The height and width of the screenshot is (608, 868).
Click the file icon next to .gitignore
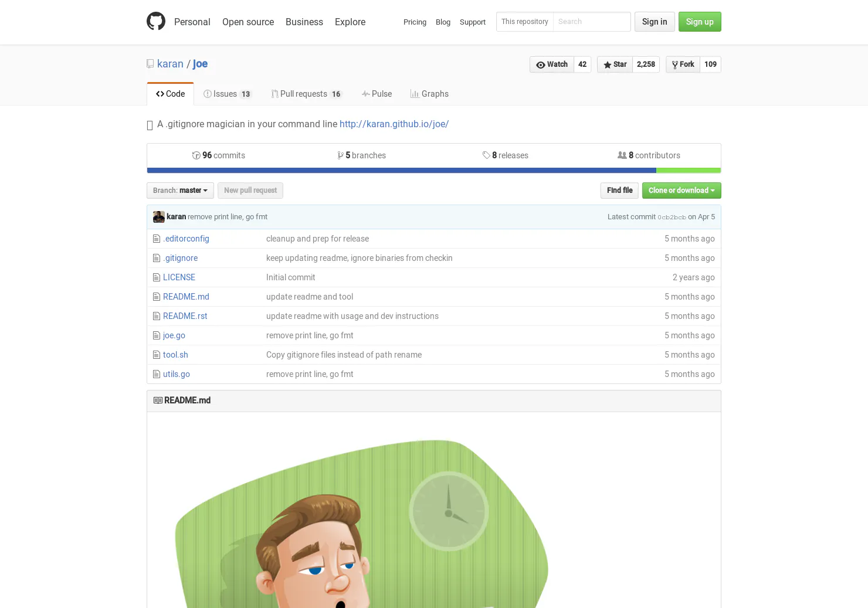[157, 258]
